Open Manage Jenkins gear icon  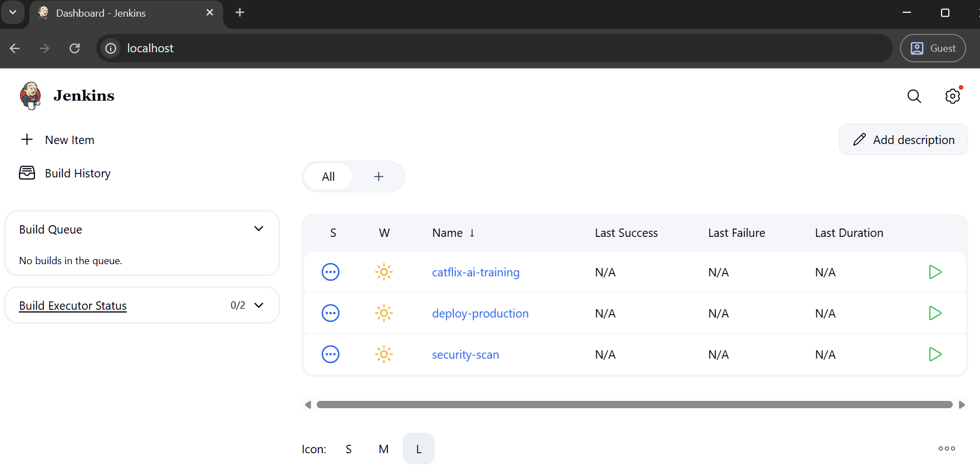point(953,96)
